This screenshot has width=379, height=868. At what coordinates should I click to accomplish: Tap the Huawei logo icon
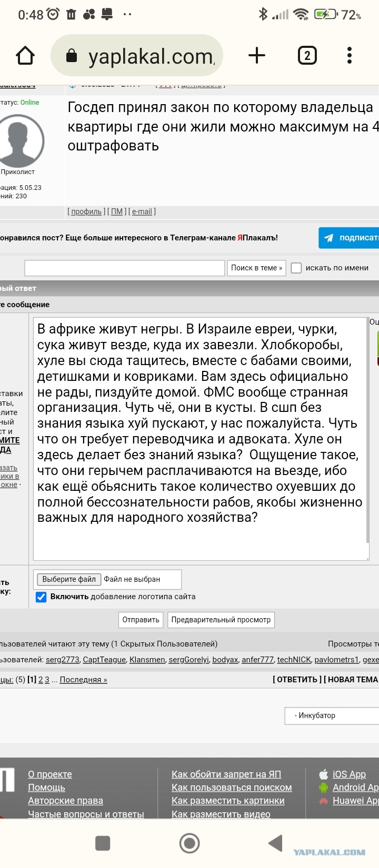[x=324, y=801]
